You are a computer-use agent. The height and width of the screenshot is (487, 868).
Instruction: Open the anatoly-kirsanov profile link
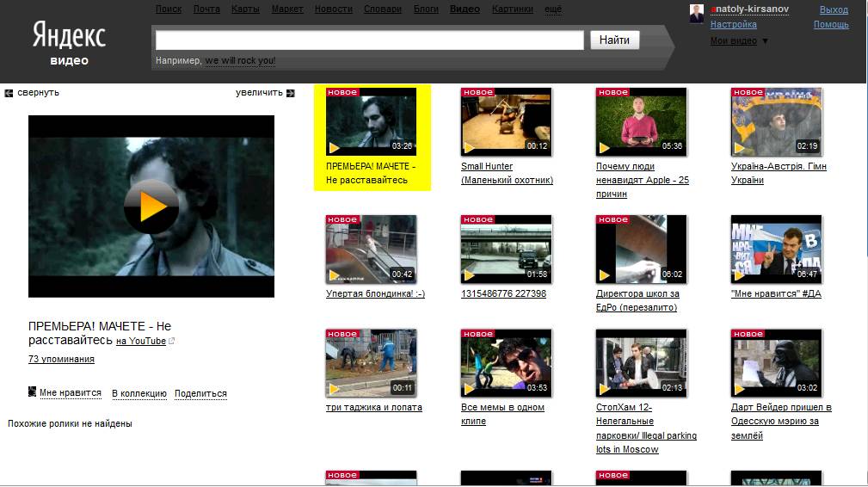(x=749, y=9)
